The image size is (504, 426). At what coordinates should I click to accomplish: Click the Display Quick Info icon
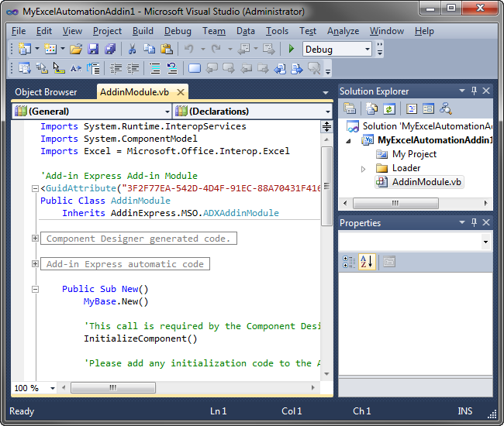(x=59, y=68)
